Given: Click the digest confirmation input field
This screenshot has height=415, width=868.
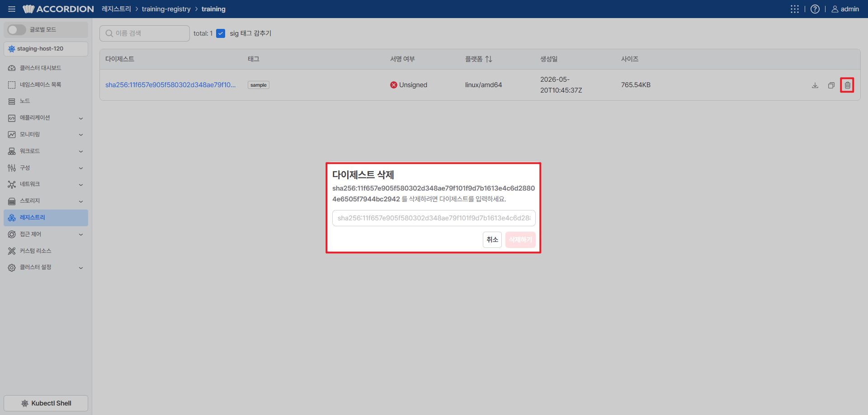Looking at the screenshot, I should point(434,218).
